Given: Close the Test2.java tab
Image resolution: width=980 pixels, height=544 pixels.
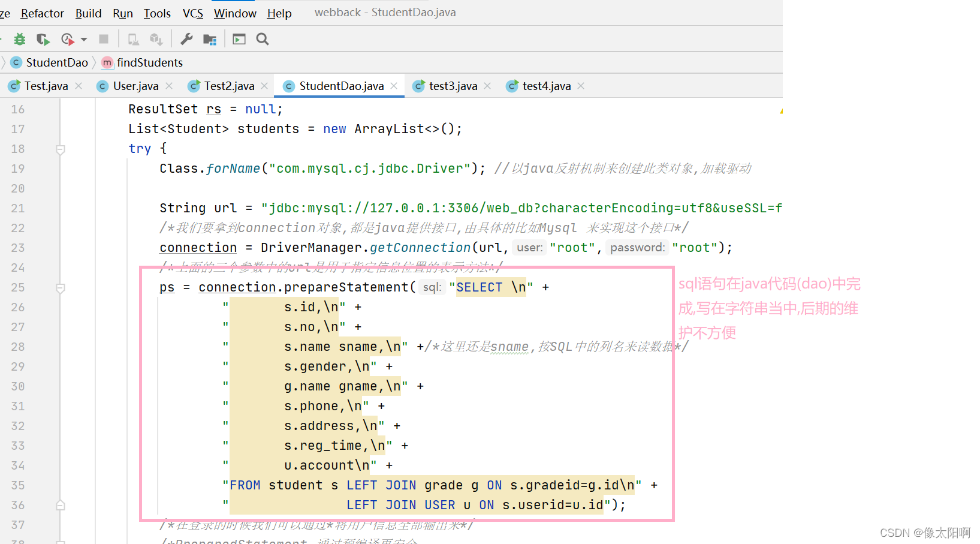Looking at the screenshot, I should click(x=264, y=86).
